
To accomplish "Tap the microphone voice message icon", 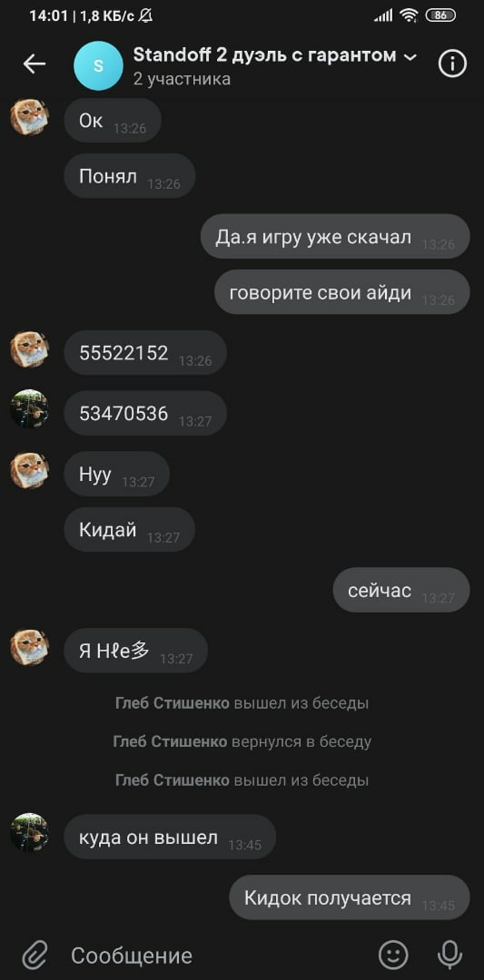I will coord(449,955).
